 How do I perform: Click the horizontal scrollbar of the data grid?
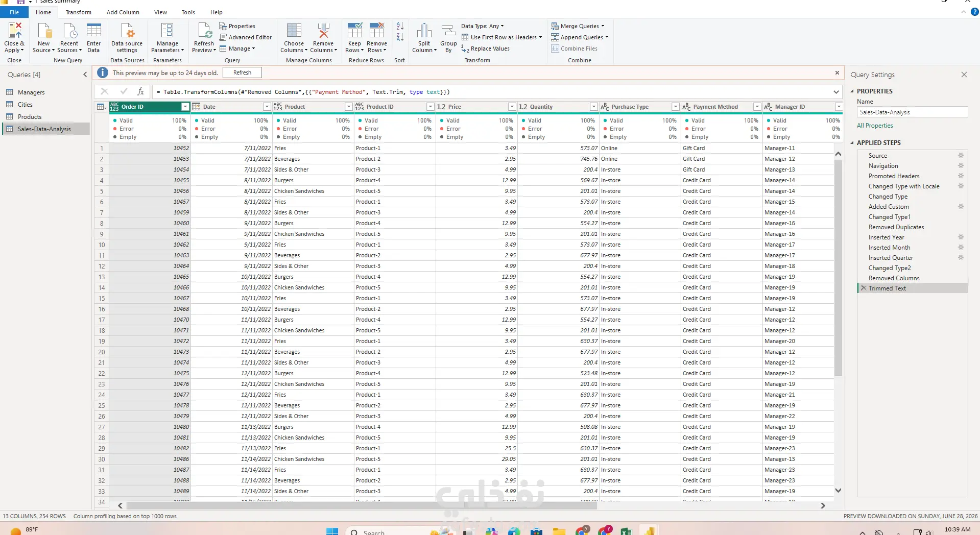362,505
